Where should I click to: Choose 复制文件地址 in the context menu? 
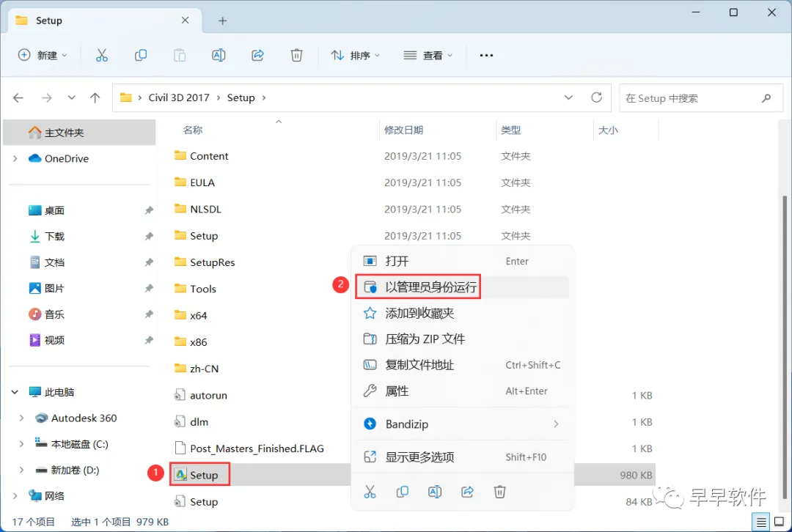462,365
